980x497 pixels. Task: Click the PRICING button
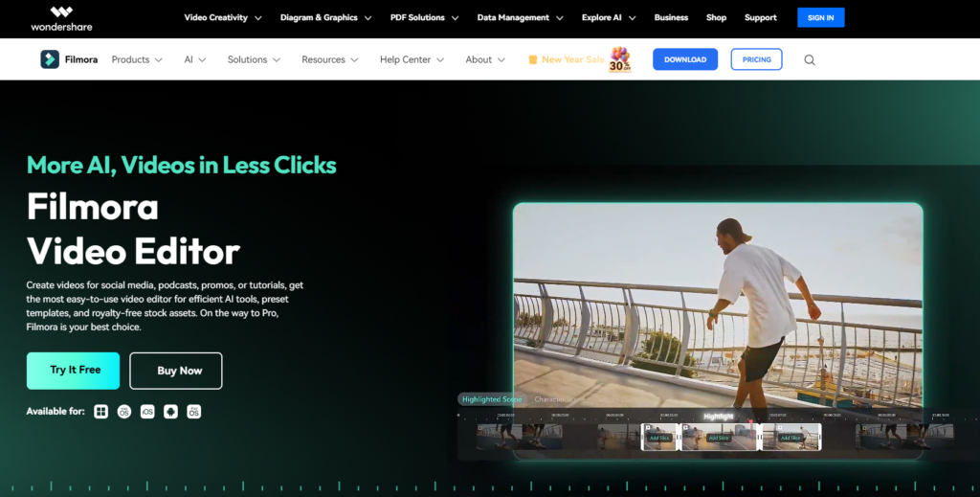point(756,59)
